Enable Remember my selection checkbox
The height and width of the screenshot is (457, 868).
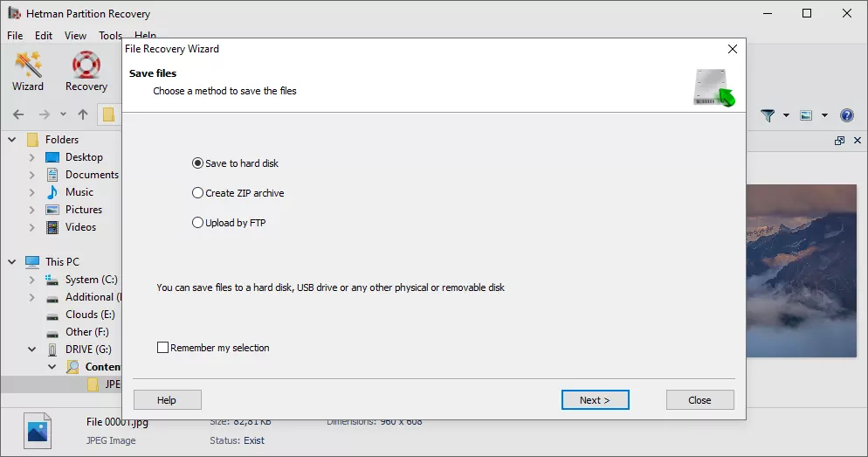point(162,348)
